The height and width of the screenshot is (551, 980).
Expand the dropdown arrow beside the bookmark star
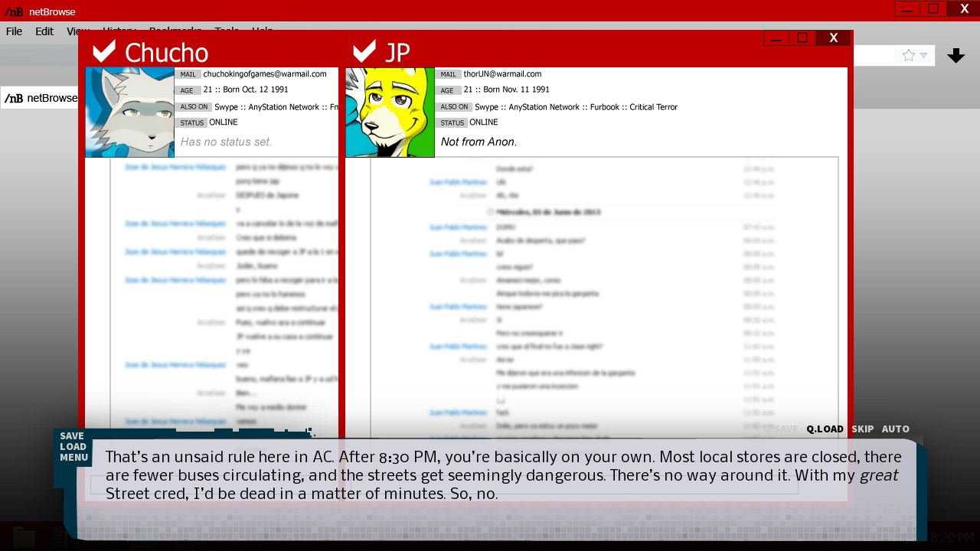click(x=924, y=55)
